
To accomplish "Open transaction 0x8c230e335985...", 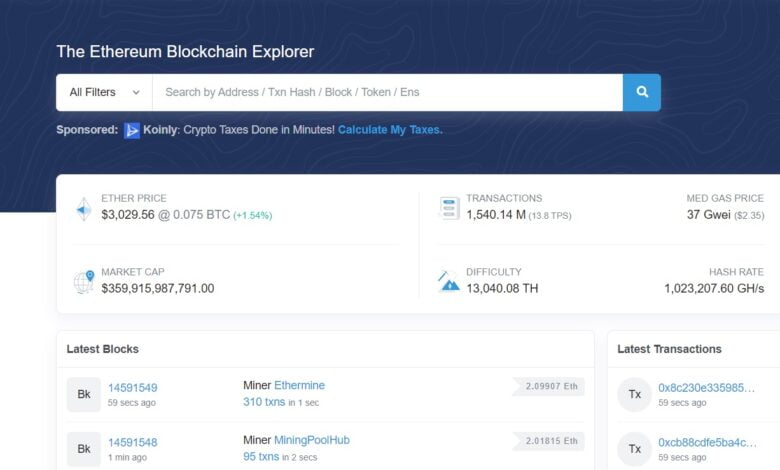I will click(706, 388).
